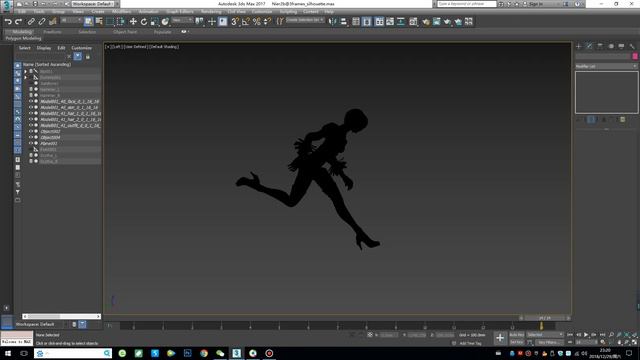
Task: Switch to the Freeform ribbon tab
Action: [x=52, y=32]
